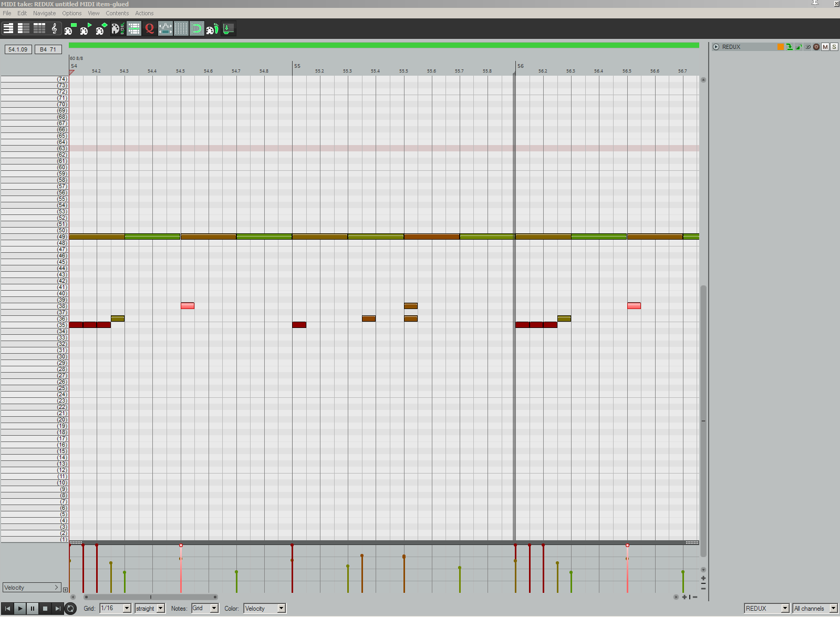Select rectangle note style icon

pyautogui.click(x=70, y=28)
